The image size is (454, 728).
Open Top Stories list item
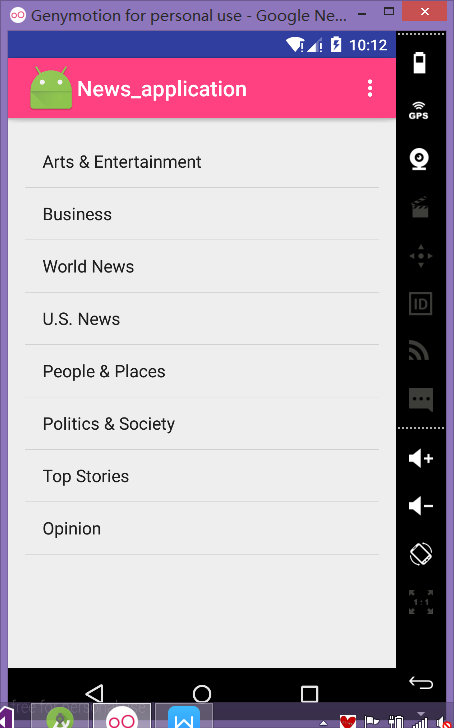202,476
